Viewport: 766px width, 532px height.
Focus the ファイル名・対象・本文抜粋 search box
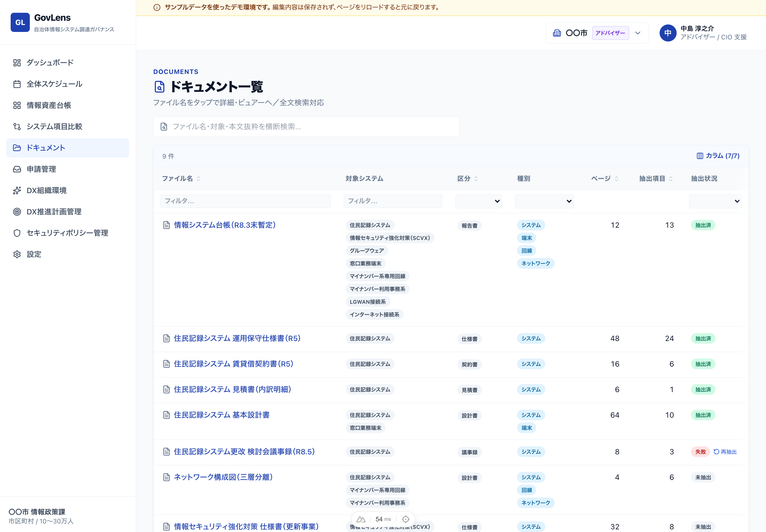click(x=306, y=127)
